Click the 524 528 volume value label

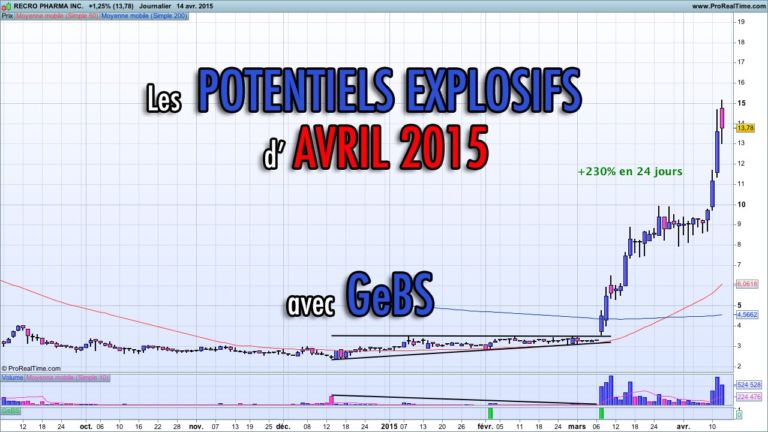(748, 385)
